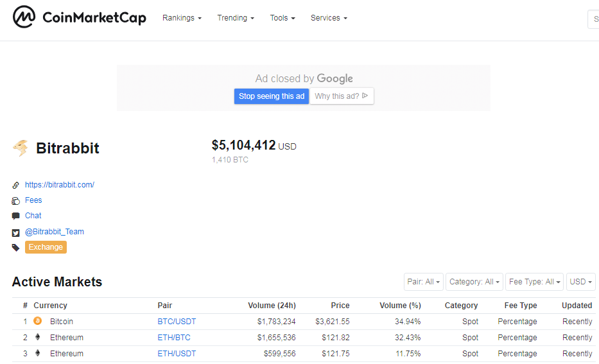
Task: Expand the Fee Type: All dropdown
Action: [534, 282]
